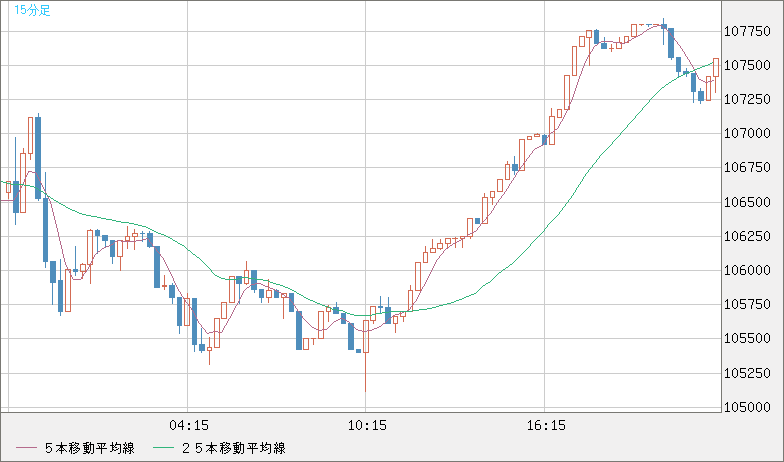The width and height of the screenshot is (784, 462).
Task: Select the 105000 price axis label
Action: [x=748, y=408]
